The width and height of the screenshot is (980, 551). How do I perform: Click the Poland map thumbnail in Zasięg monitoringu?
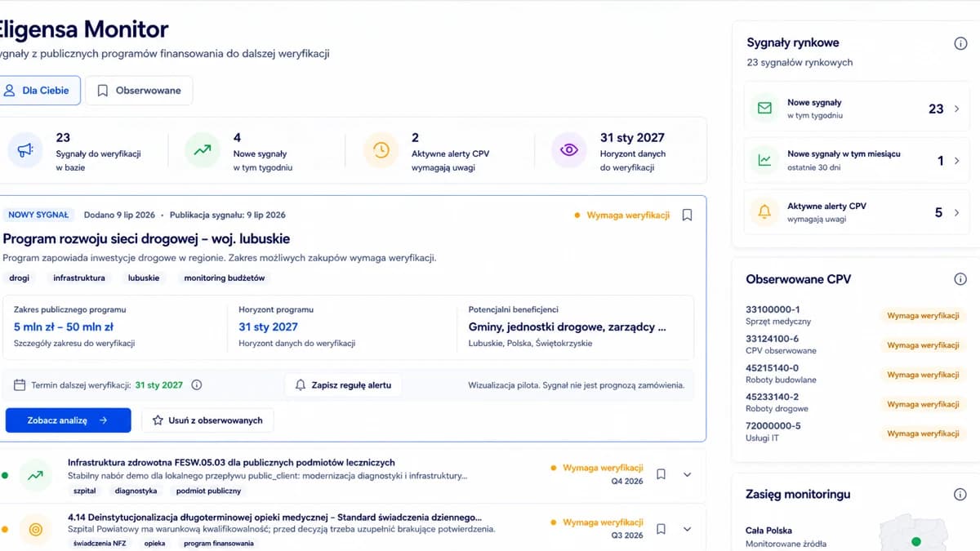915,532
